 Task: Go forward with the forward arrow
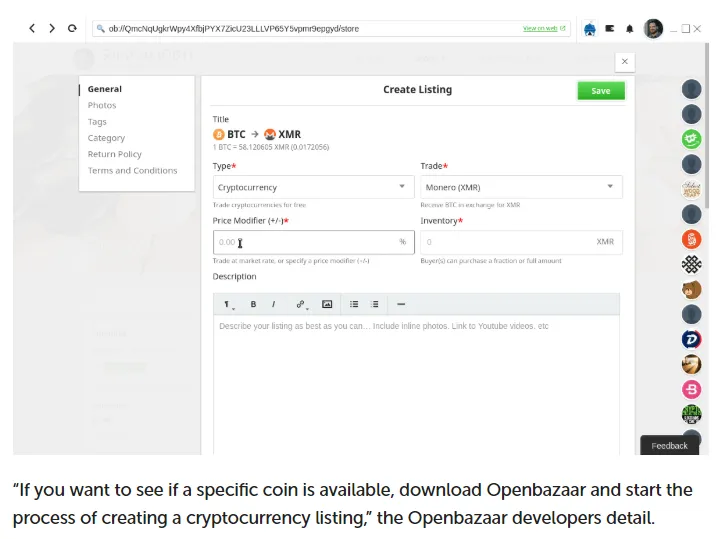click(x=52, y=29)
